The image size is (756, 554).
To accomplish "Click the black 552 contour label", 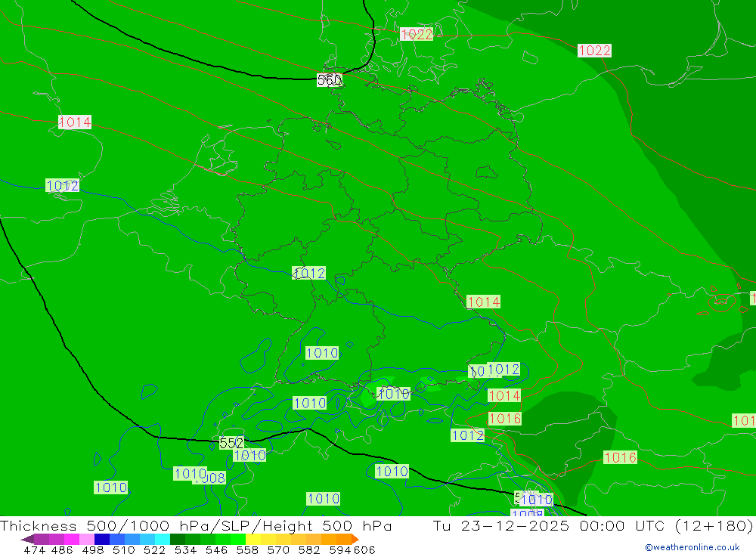I will (x=231, y=443).
